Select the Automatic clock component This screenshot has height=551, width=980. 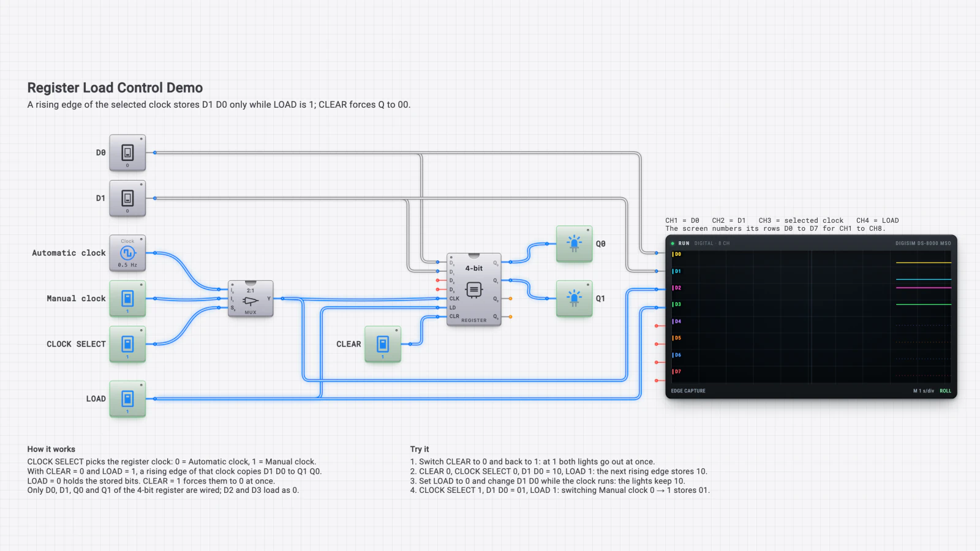127,253
